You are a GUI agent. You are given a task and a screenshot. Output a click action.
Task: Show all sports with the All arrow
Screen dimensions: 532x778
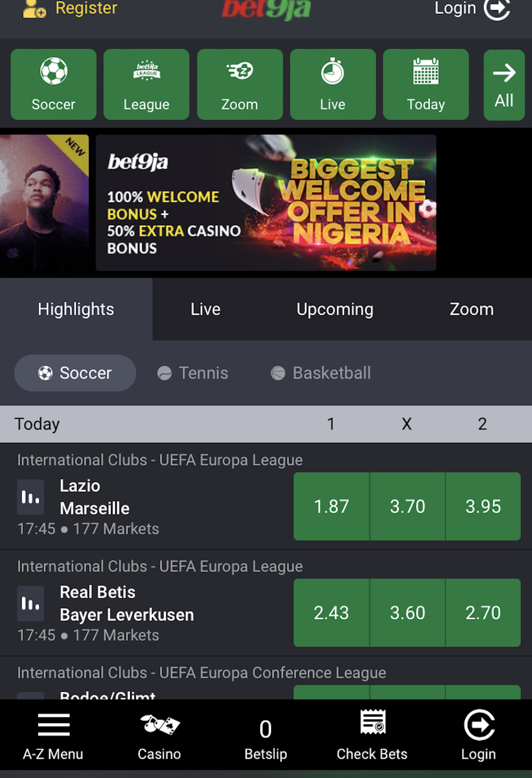tap(504, 85)
